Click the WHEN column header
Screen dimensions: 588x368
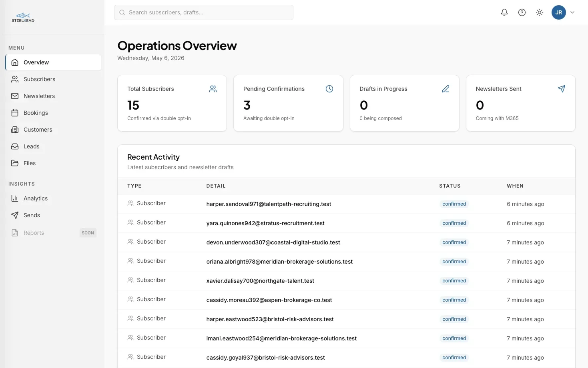coord(515,186)
